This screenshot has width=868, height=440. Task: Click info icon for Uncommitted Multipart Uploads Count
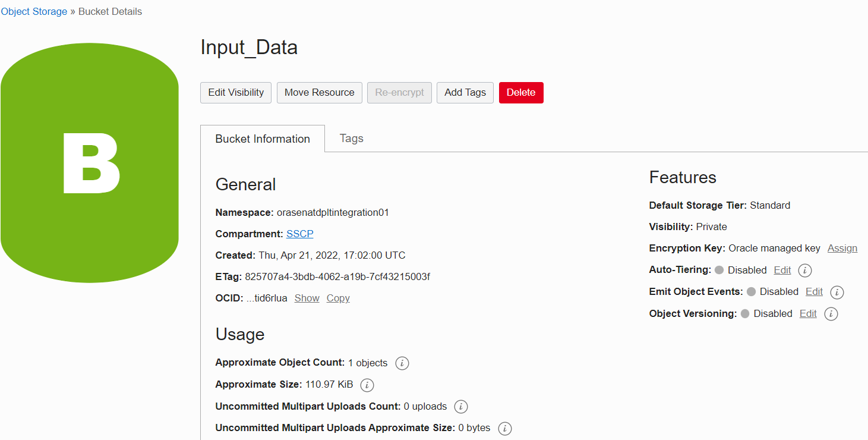(x=461, y=407)
